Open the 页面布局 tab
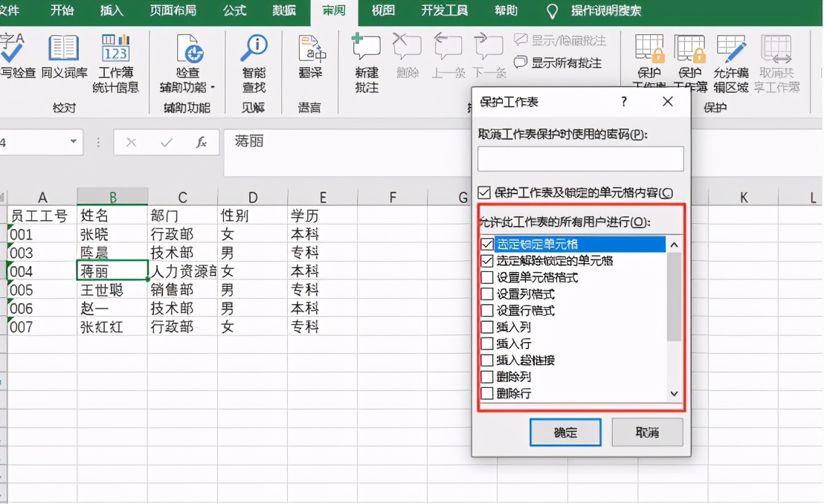This screenshot has height=504, width=824. 173,10
